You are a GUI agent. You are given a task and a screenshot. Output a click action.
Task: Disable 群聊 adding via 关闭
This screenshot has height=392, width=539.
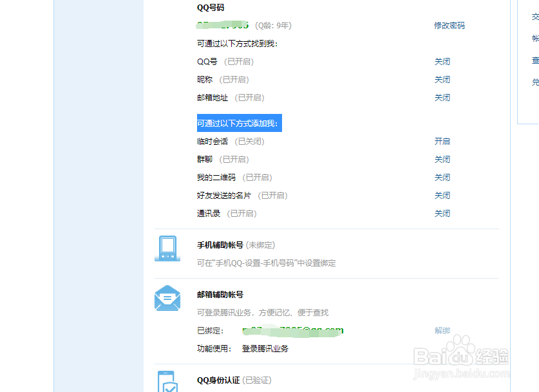pyautogui.click(x=442, y=160)
